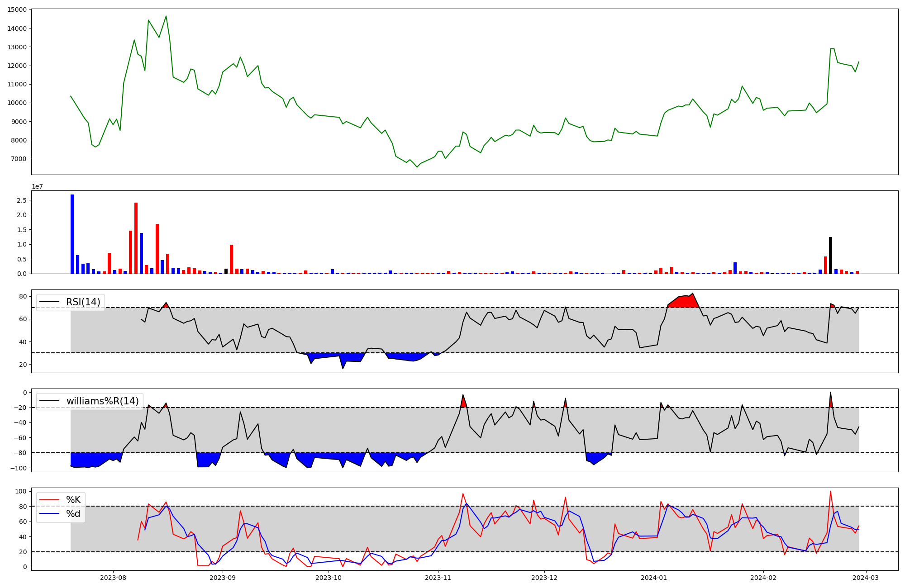Select the %K legend entry
The image size is (905, 588).
coord(73,500)
